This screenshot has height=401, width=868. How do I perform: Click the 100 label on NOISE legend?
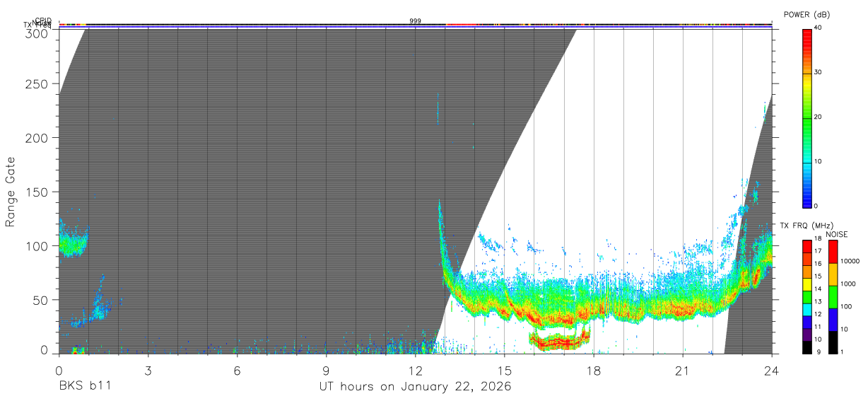(x=846, y=306)
